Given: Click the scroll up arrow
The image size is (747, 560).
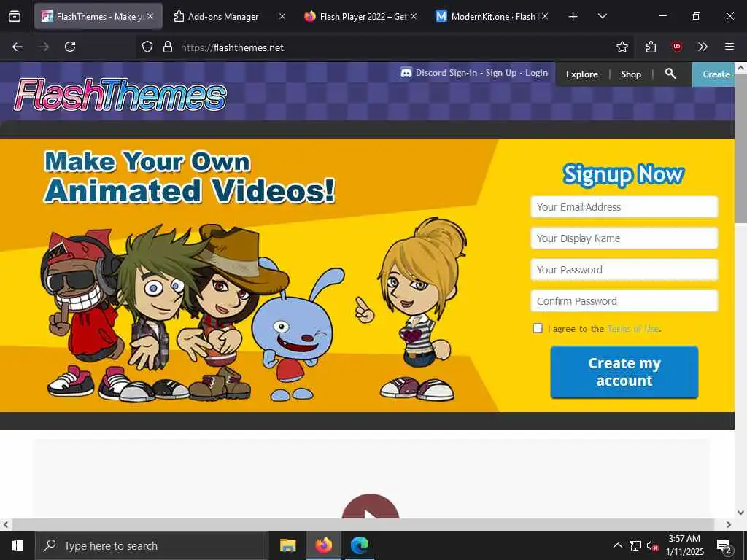Looking at the screenshot, I should tap(740, 68).
